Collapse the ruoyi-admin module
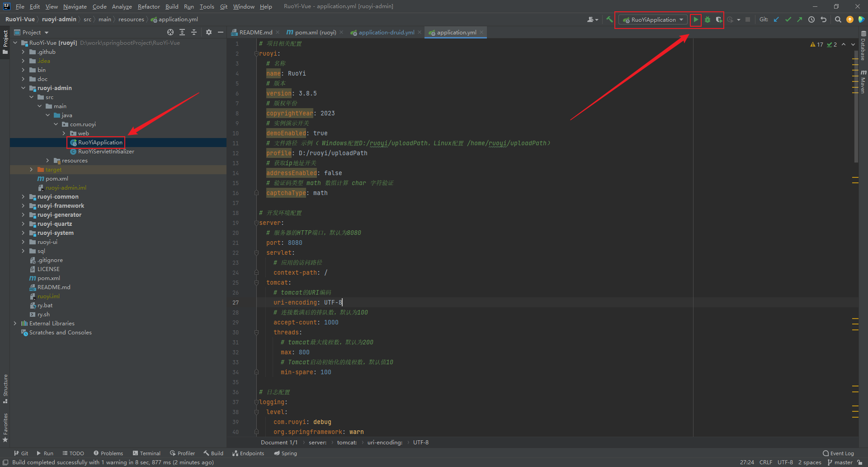This screenshot has width=868, height=467. click(23, 88)
